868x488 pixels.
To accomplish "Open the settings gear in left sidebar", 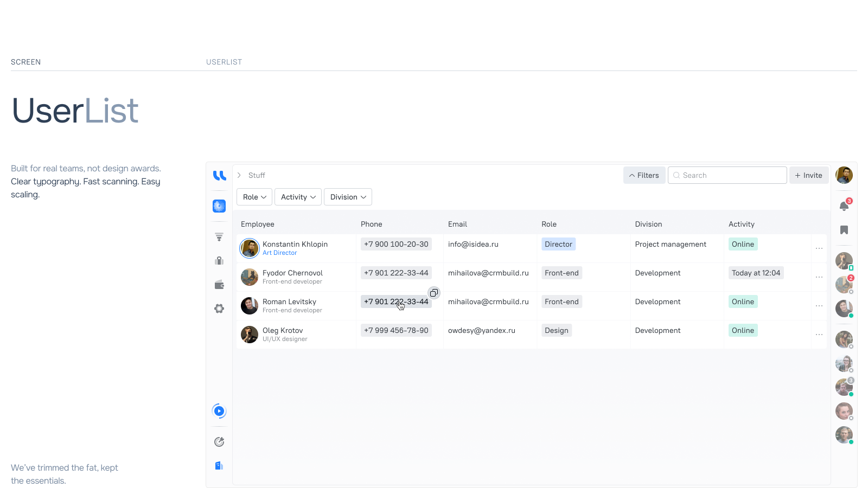I will pos(219,308).
